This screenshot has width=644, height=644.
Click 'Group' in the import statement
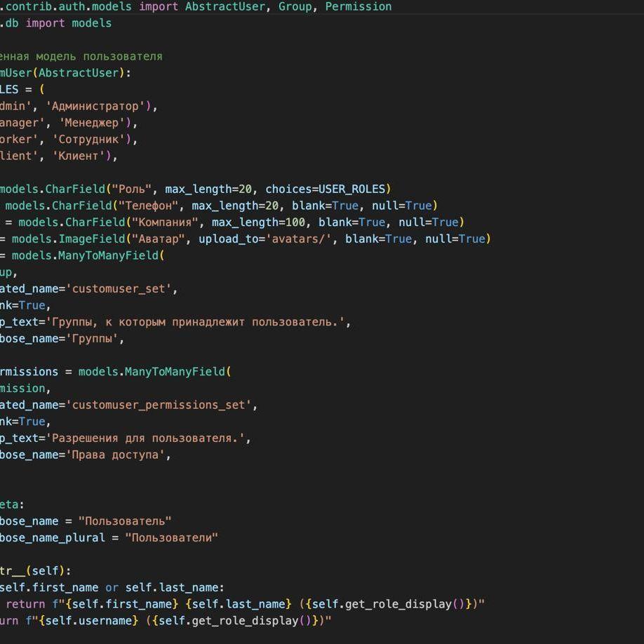[x=295, y=6]
